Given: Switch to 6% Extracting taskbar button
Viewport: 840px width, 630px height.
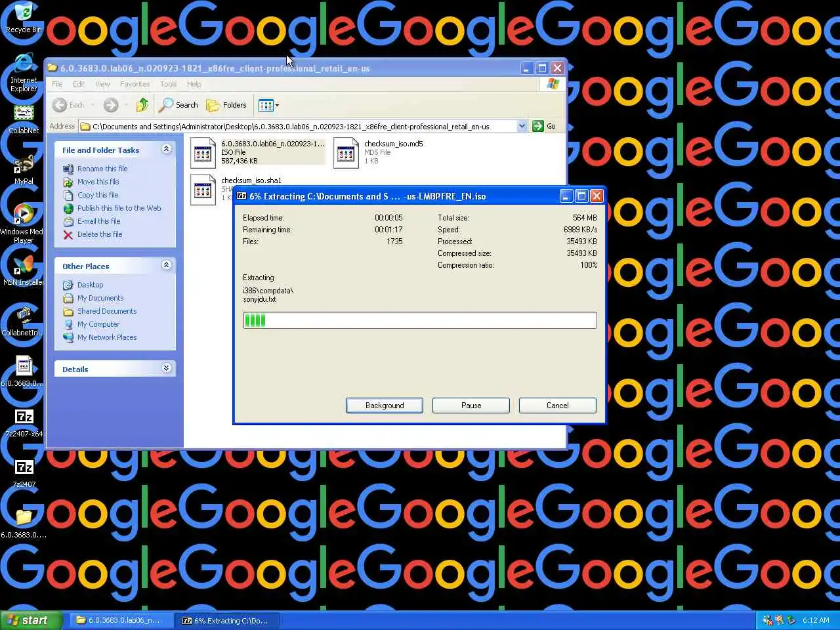Looking at the screenshot, I should pyautogui.click(x=227, y=620).
